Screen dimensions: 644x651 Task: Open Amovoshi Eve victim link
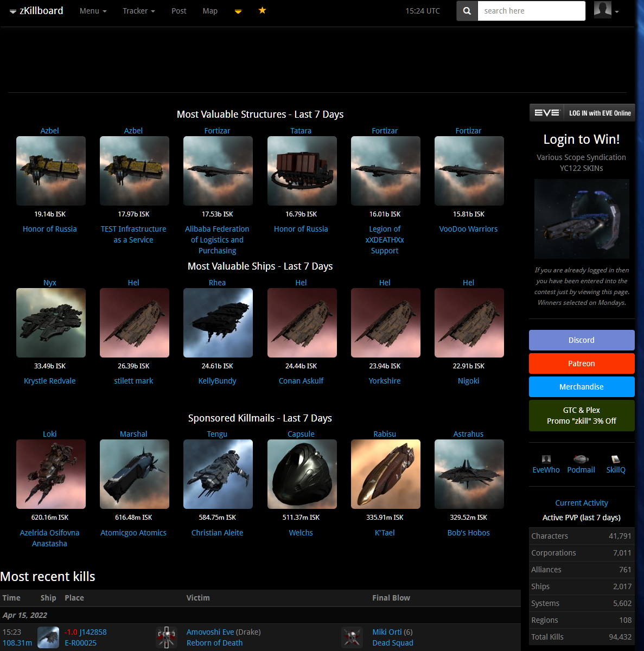[211, 632]
